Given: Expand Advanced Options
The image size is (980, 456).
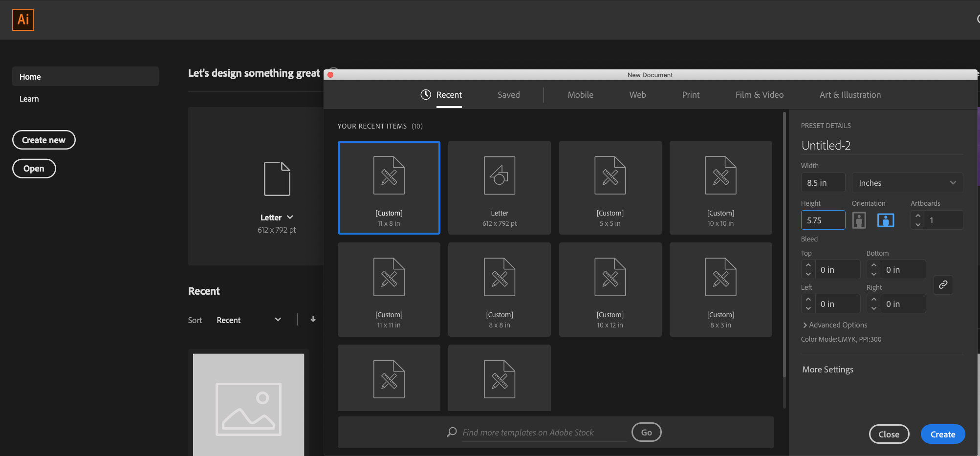Looking at the screenshot, I should coord(835,325).
